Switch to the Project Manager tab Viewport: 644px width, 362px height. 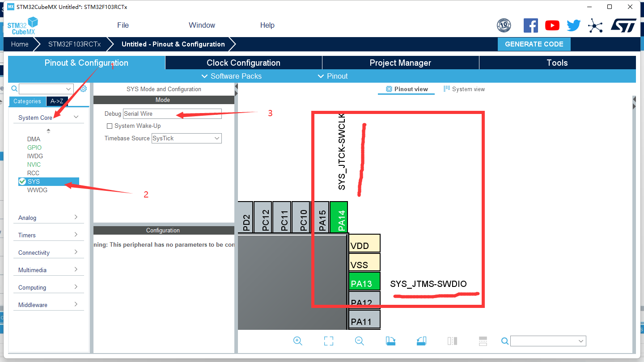tap(400, 63)
